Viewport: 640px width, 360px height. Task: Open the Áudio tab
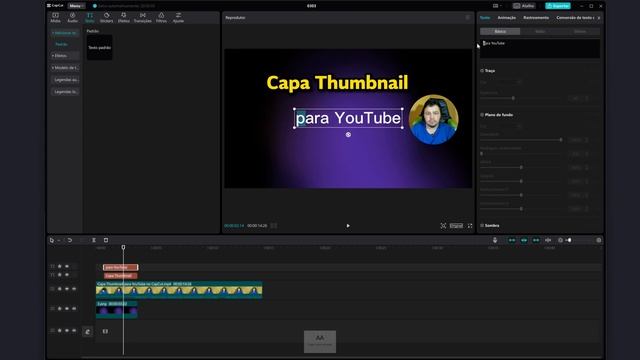click(72, 18)
